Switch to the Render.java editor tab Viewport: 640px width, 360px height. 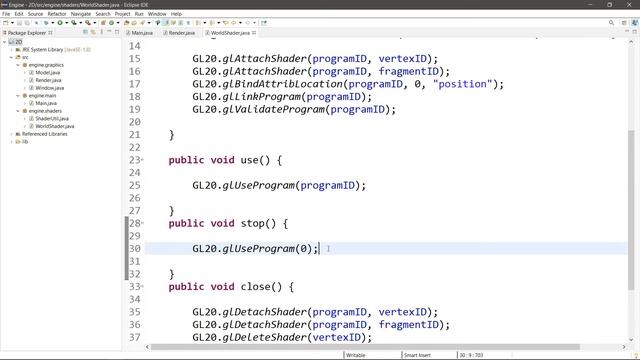point(179,33)
